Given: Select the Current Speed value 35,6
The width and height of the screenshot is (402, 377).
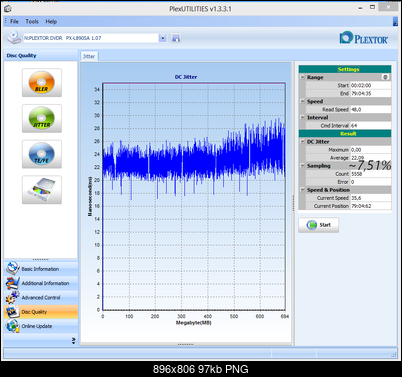Looking at the screenshot, I should coord(370,198).
